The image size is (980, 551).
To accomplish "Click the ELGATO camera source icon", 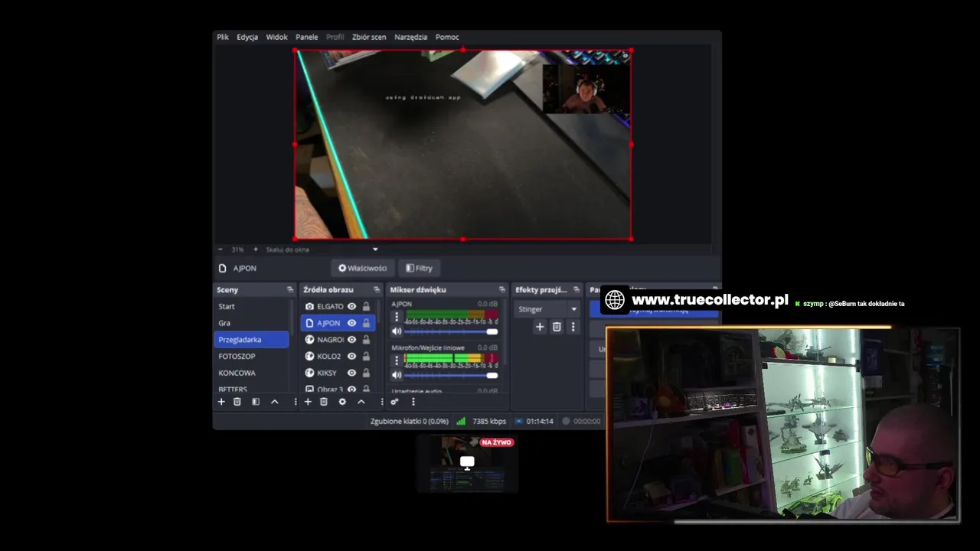I will [309, 306].
